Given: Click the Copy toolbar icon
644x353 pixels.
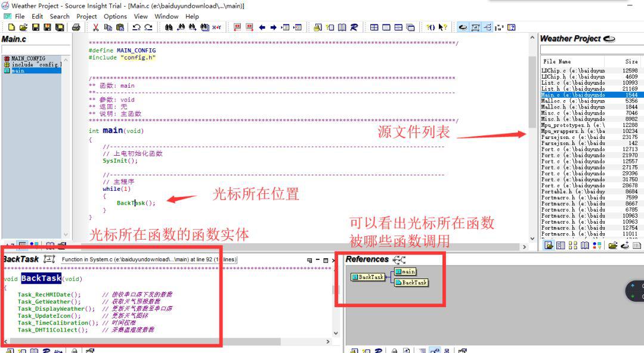Looking at the screenshot, I should click(x=108, y=27).
